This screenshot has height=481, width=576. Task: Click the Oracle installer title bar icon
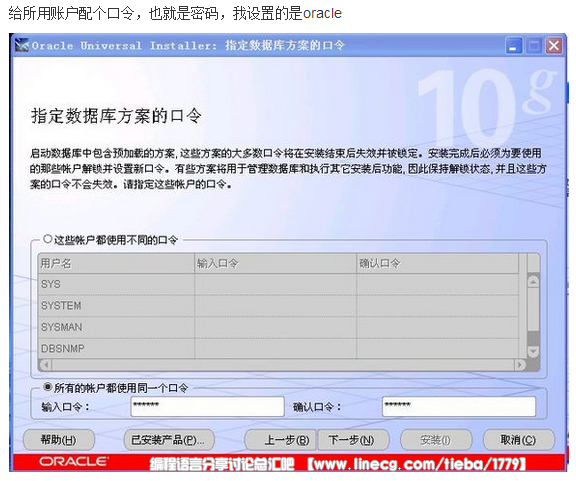(22, 45)
